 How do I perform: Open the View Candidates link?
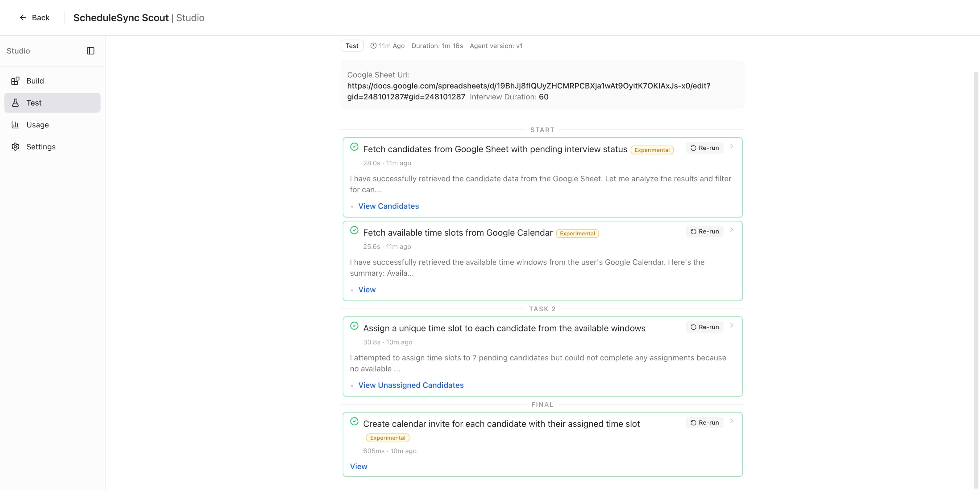[389, 206]
